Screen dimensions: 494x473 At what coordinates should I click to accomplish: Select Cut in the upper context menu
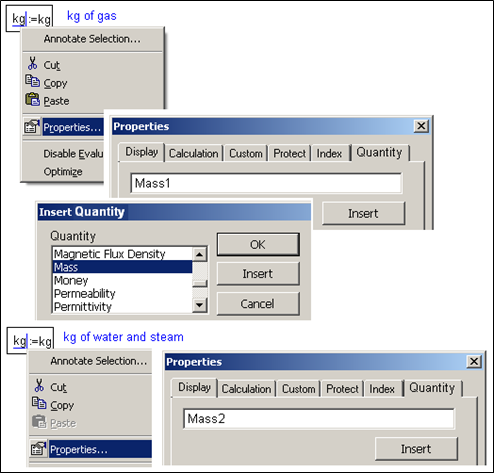click(x=52, y=65)
